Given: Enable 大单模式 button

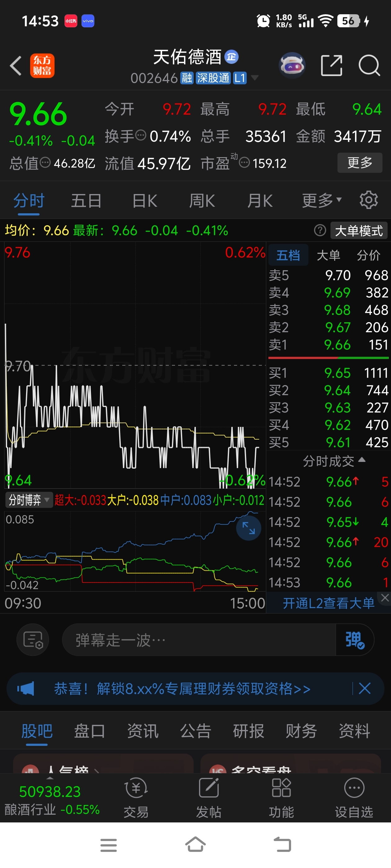Looking at the screenshot, I should tap(359, 230).
